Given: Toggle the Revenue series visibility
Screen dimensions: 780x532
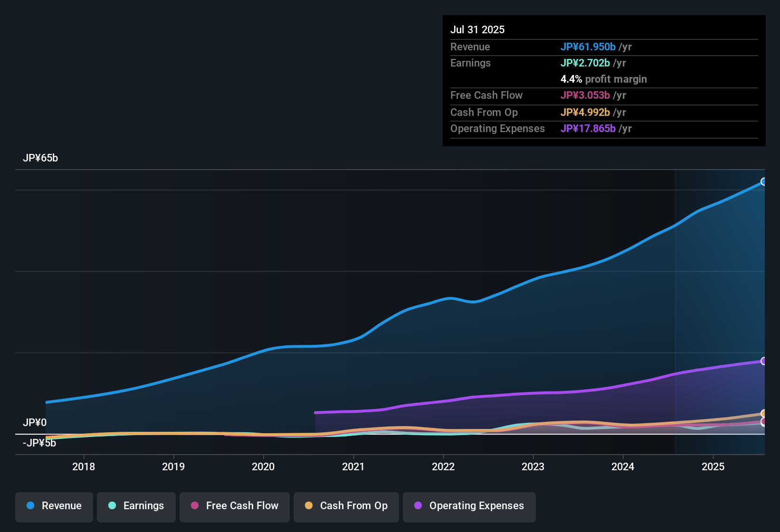Looking at the screenshot, I should click(x=54, y=506).
